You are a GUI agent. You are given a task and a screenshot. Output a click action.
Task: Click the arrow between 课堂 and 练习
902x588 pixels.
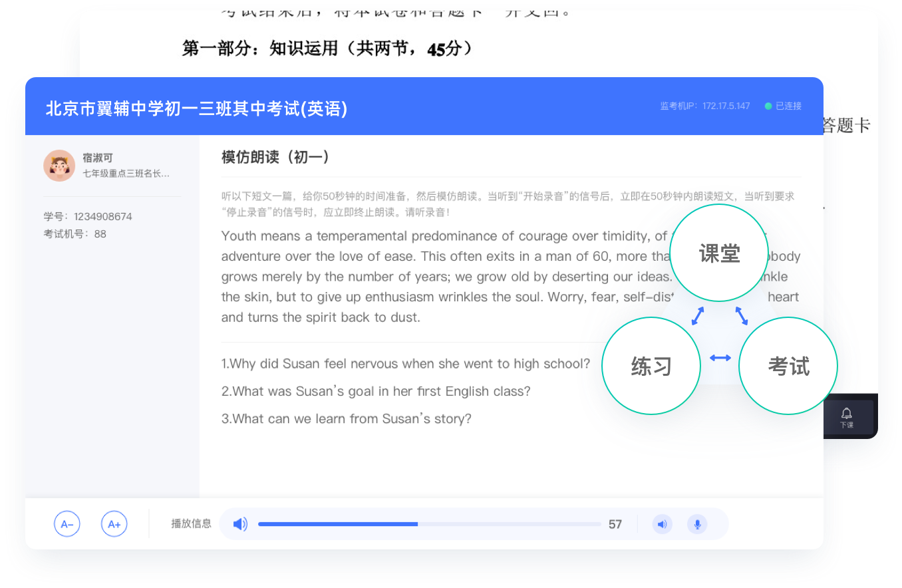[x=697, y=316]
